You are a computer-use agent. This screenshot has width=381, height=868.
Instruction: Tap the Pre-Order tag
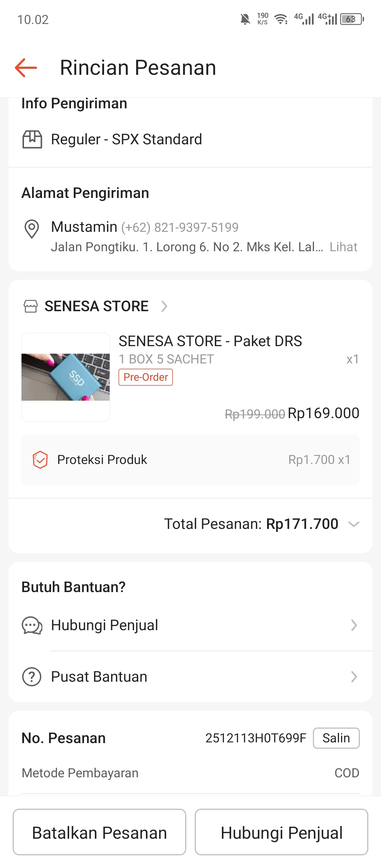[146, 377]
